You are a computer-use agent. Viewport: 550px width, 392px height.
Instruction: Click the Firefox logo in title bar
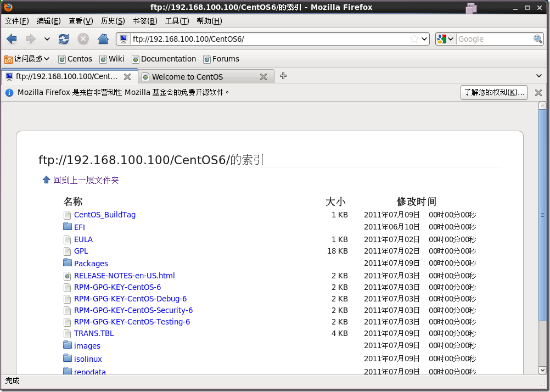[x=8, y=7]
